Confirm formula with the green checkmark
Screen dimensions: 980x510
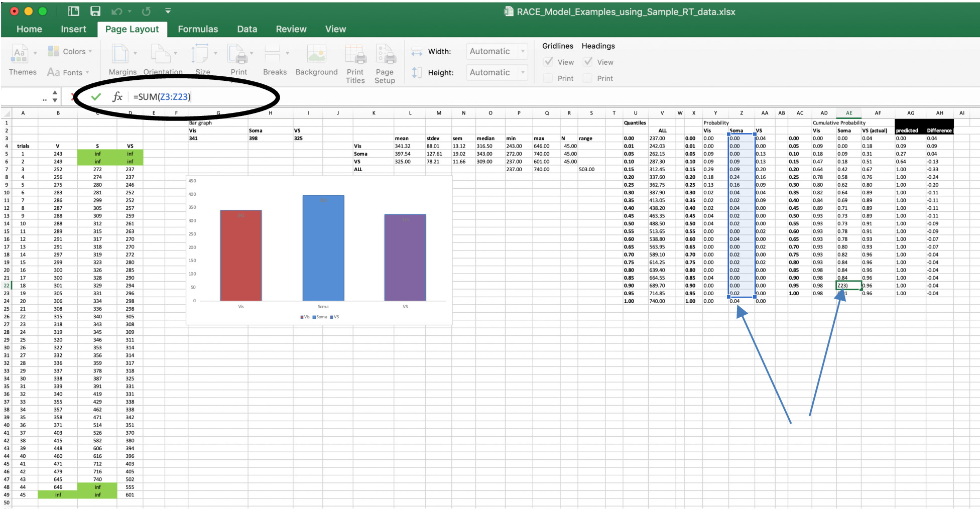point(96,96)
